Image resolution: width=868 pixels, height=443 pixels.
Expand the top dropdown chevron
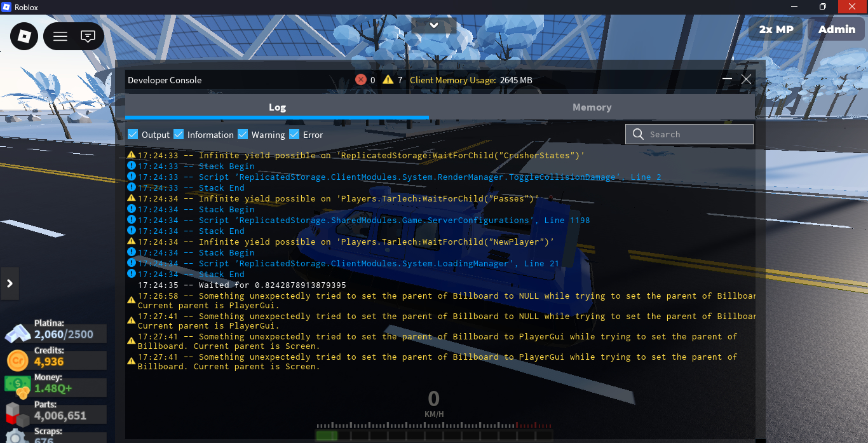pyautogui.click(x=434, y=25)
